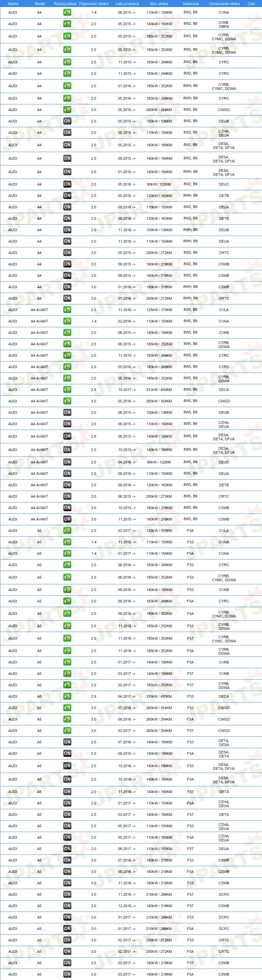The width and height of the screenshot is (262, 980).
Task: Click PB icon in A4 AVANT CVLA row
Action: [x=67, y=310]
